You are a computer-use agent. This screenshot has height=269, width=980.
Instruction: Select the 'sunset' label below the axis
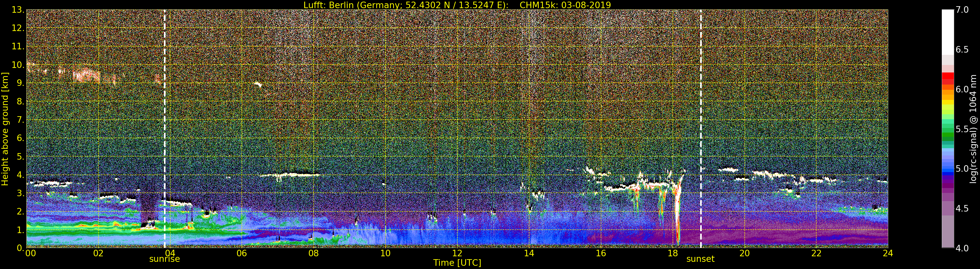pyautogui.click(x=700, y=259)
